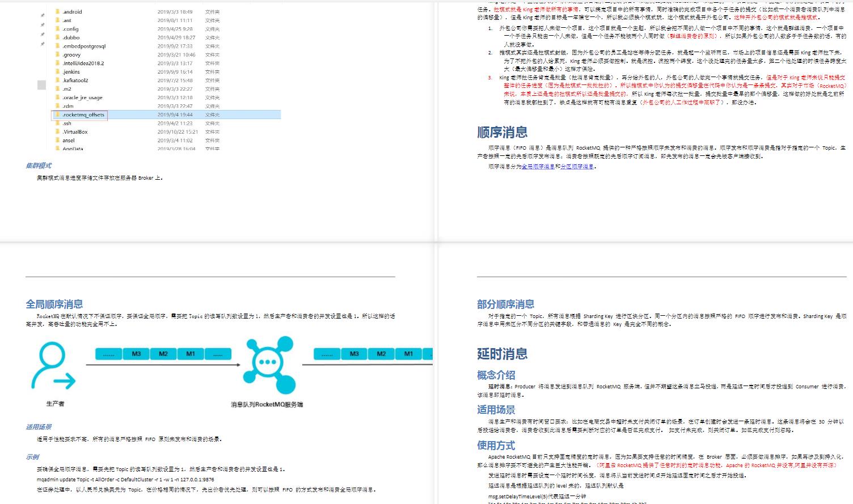853x504 pixels.
Task: Click the italic 适用场景 heading below the diagram
Action: coord(38,427)
